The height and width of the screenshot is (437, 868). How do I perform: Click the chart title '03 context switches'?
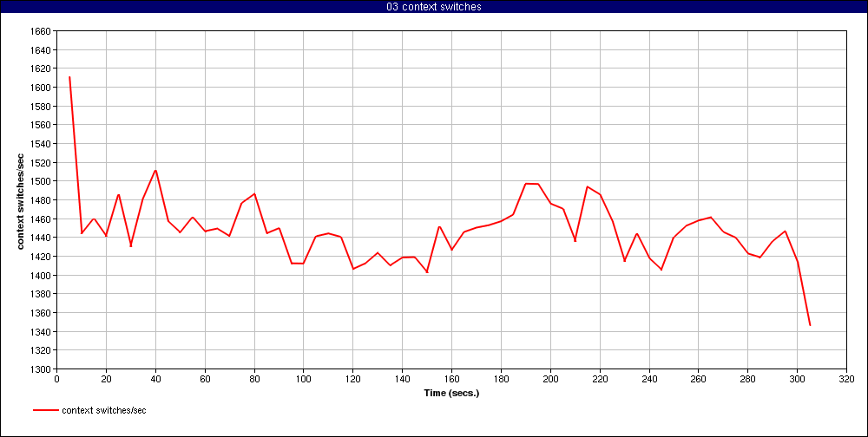434,7
